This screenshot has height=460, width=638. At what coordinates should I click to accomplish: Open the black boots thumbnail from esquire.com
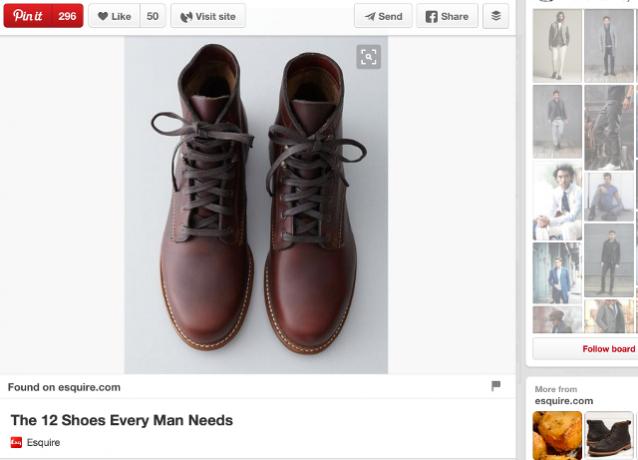pos(609,436)
